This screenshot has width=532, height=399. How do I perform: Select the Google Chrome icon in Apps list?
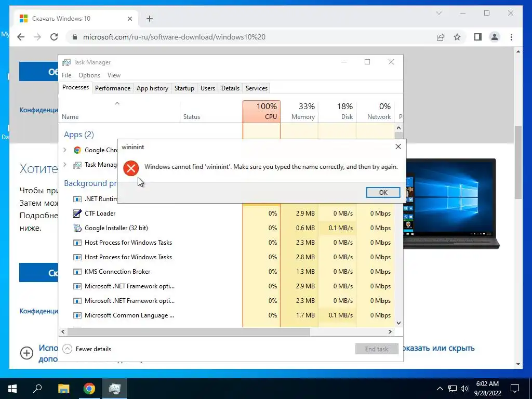tap(77, 150)
